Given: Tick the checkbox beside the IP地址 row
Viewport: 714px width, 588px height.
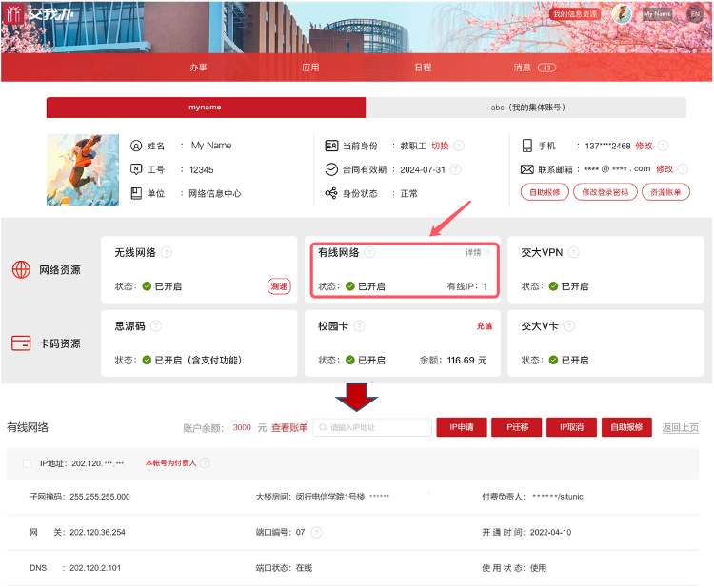Looking at the screenshot, I should point(27,463).
